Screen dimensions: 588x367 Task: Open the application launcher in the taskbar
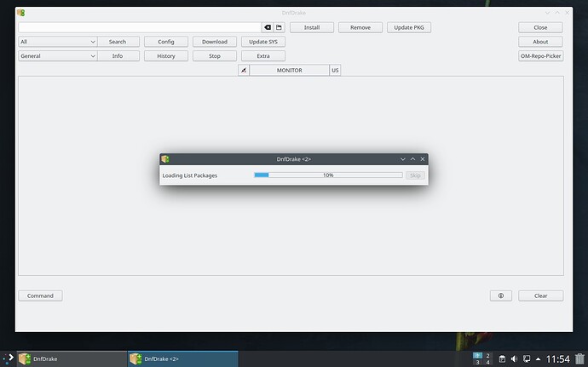tap(9, 358)
